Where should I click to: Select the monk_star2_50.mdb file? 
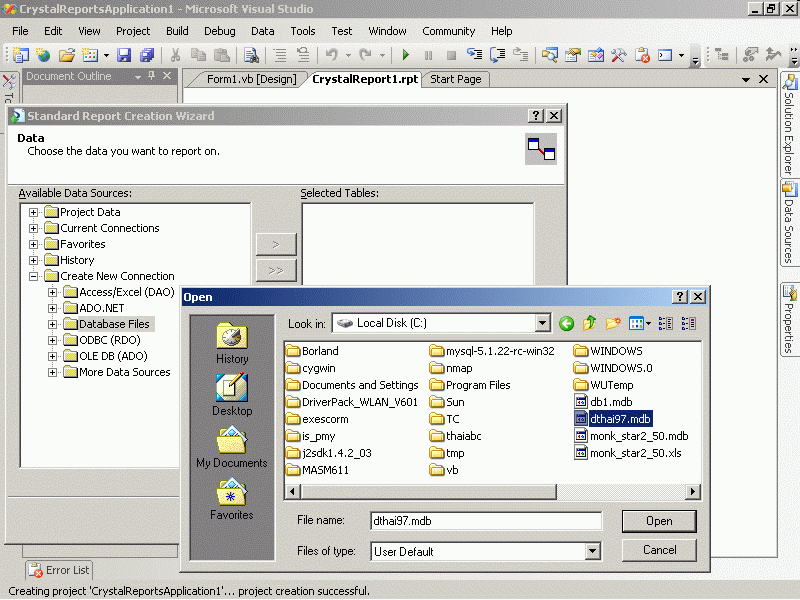coord(632,436)
